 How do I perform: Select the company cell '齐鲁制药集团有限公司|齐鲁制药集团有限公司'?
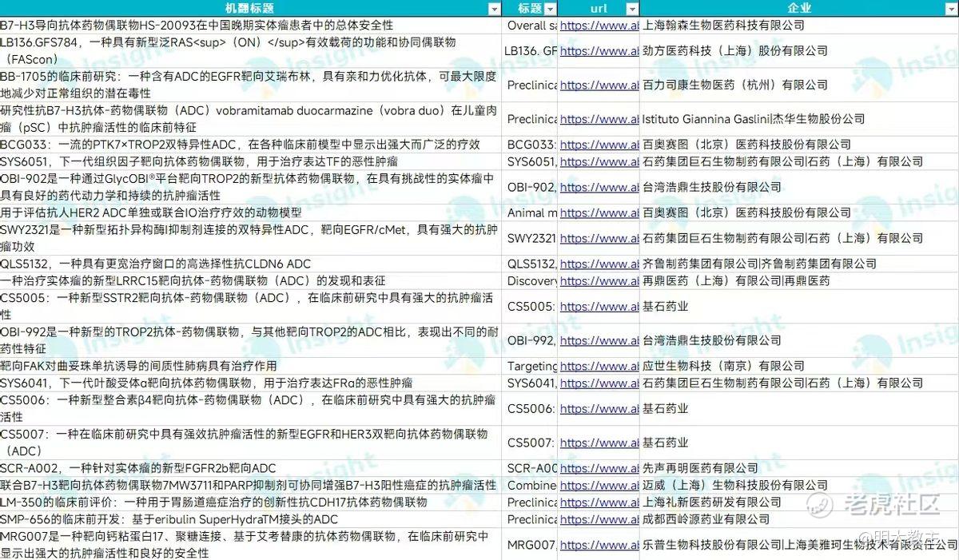(799, 264)
